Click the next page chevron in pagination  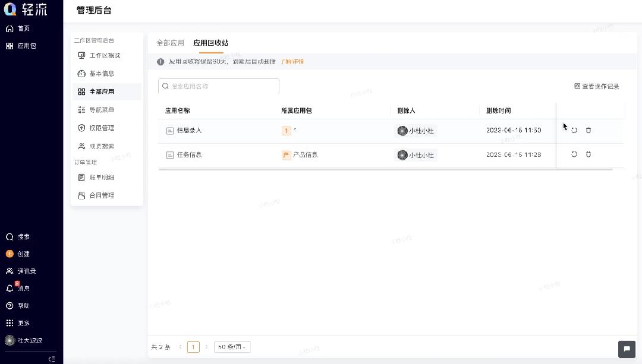click(x=206, y=347)
